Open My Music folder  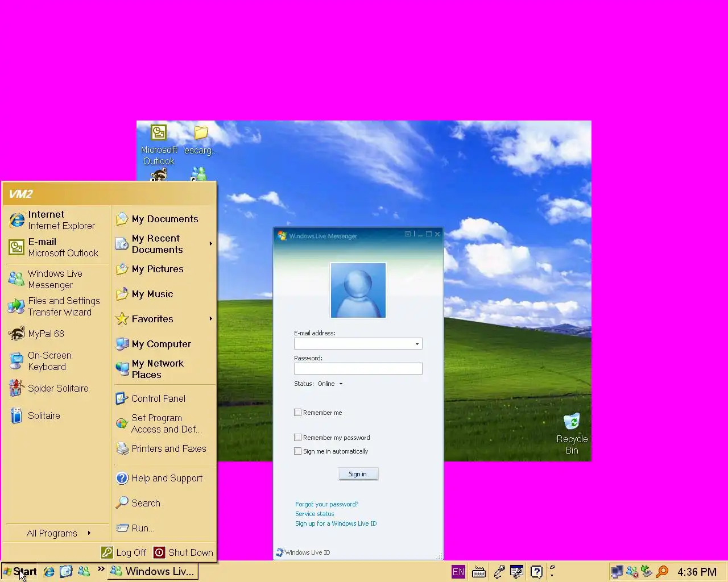(164, 294)
